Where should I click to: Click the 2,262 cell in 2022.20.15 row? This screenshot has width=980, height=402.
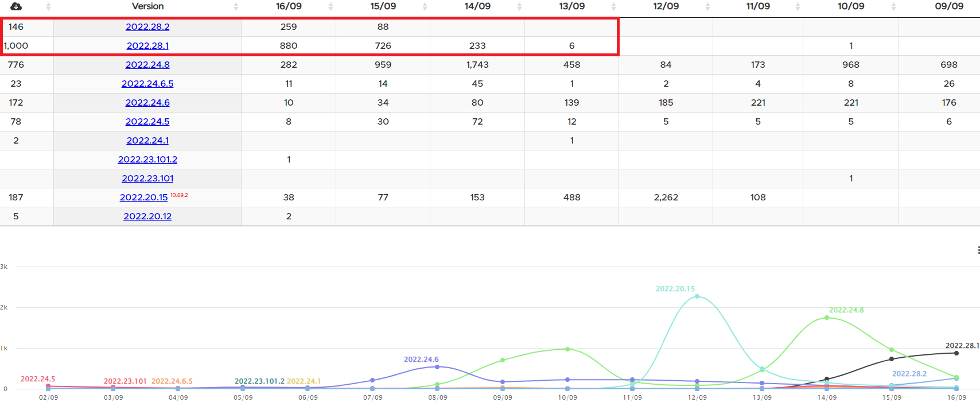(666, 197)
